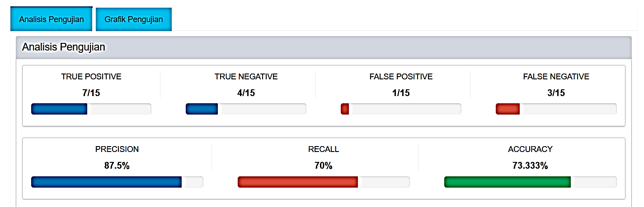Open the Analisis Pengujian tab

tap(51, 19)
